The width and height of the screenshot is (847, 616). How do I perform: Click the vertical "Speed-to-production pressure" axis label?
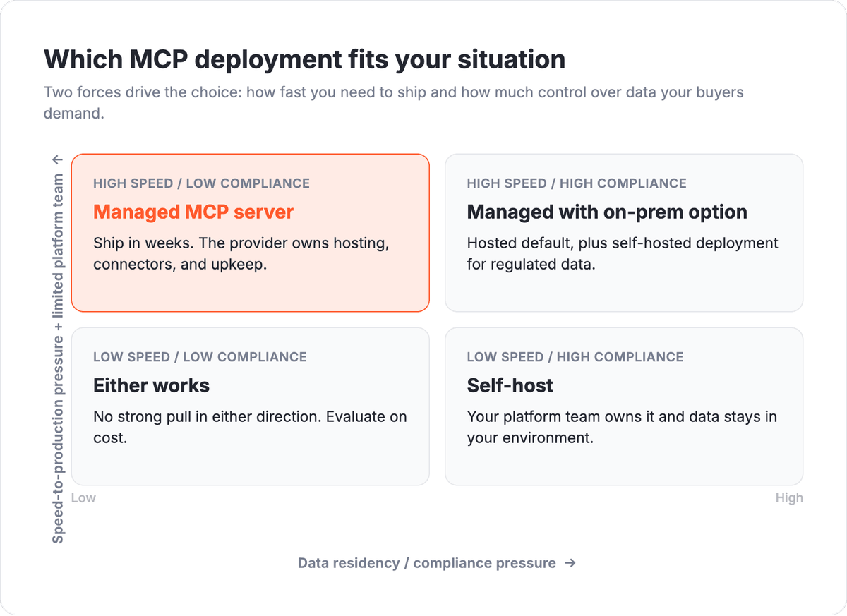point(58,349)
